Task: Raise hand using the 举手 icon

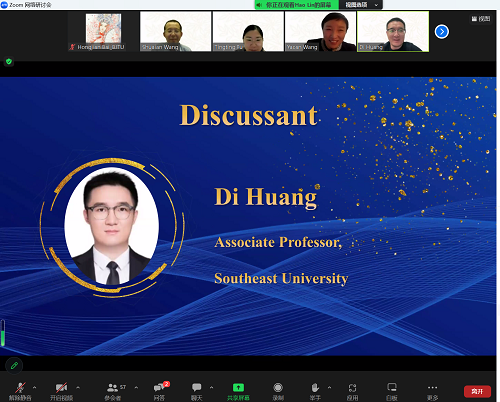Action: pos(315,391)
